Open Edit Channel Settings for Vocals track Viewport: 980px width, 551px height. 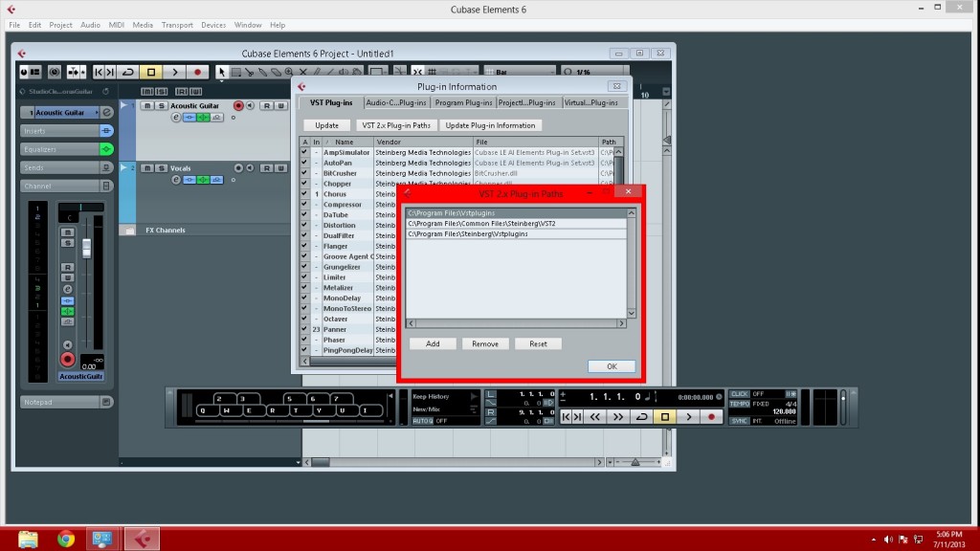pos(176,180)
